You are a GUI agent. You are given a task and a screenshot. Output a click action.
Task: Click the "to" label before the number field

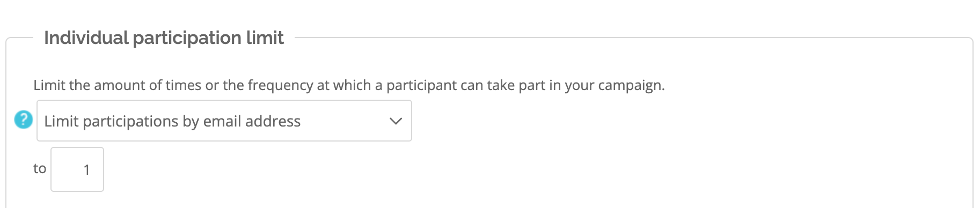(x=40, y=168)
